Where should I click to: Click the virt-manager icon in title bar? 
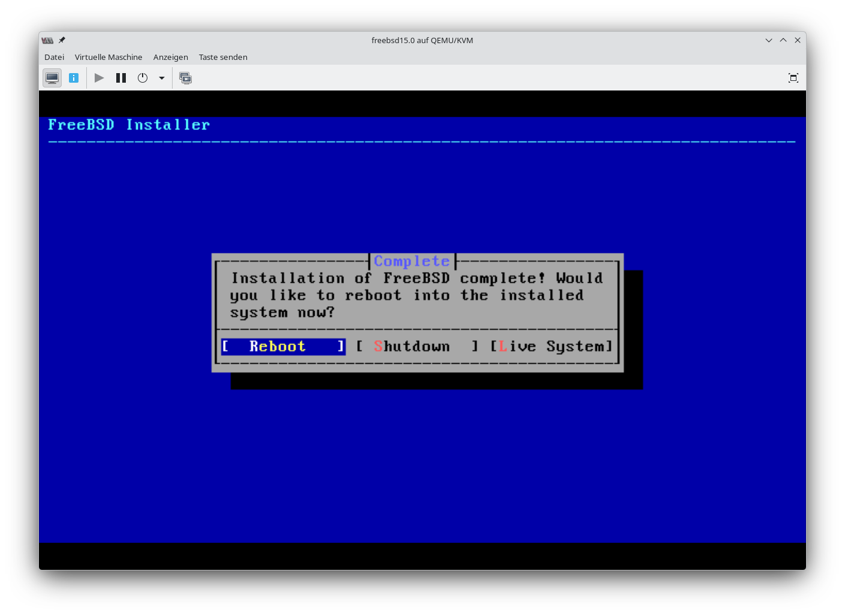47,40
